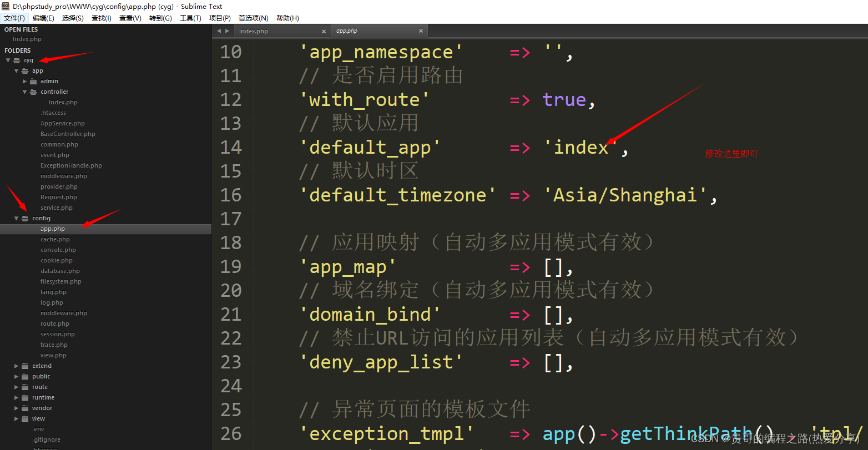Select Index.php under OPEN FILES
The image size is (868, 450).
click(x=27, y=39)
